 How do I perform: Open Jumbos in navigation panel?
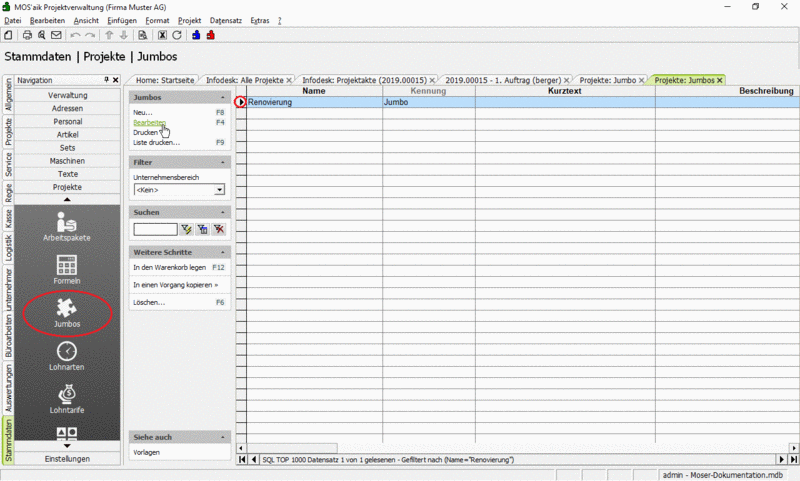click(x=67, y=313)
